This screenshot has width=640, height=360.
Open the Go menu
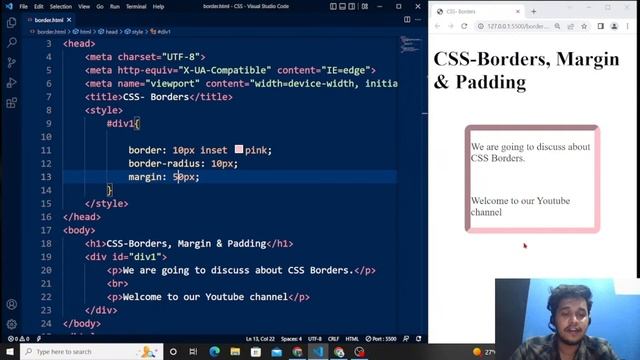click(x=100, y=7)
